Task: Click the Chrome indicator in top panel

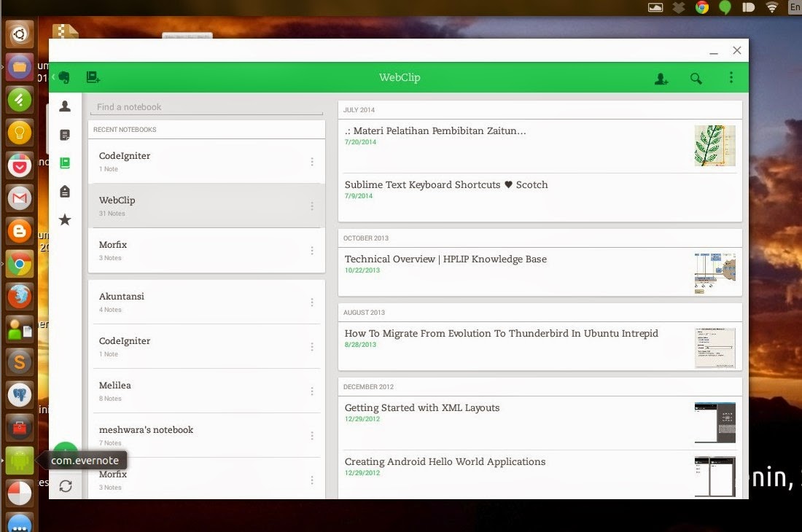Action: 701,7
